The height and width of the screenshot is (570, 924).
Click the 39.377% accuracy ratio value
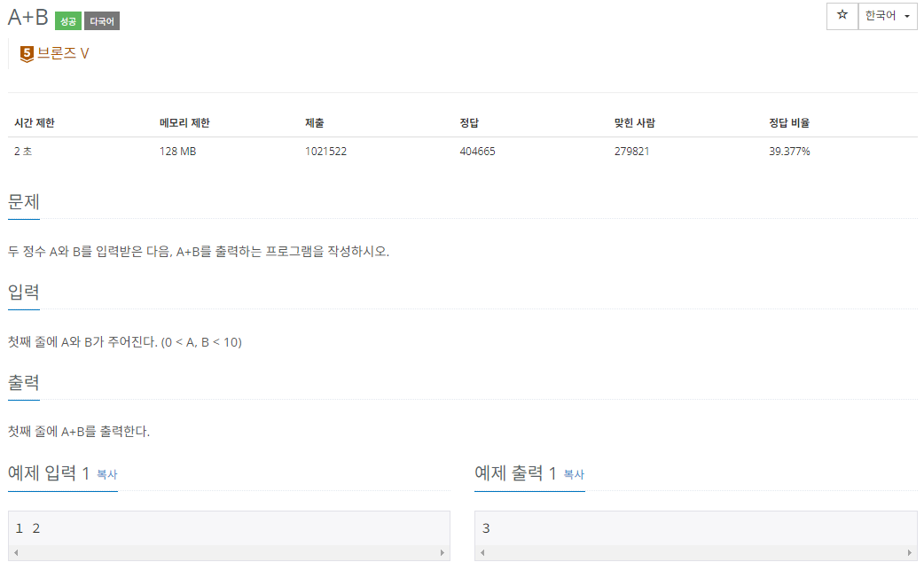[x=789, y=152]
